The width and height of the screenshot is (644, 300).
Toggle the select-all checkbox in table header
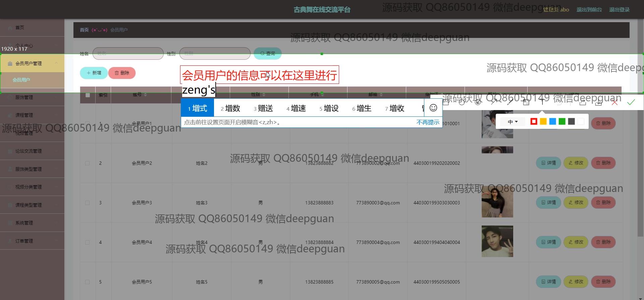(x=88, y=95)
